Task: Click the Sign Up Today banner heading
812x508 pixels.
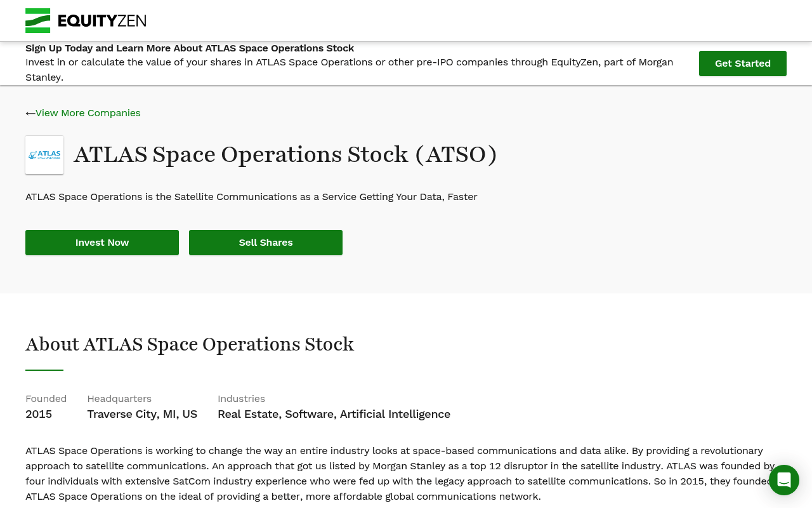Action: click(x=190, y=48)
